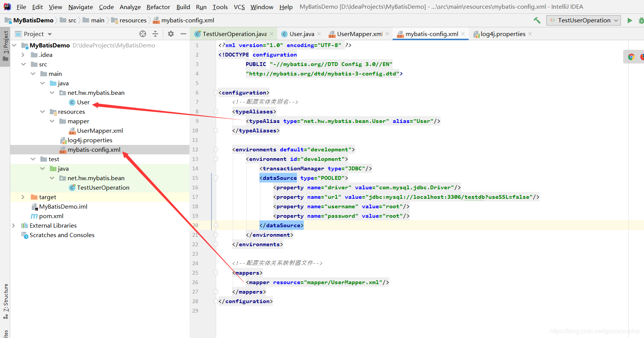Switch to the User.java tab

[301, 34]
